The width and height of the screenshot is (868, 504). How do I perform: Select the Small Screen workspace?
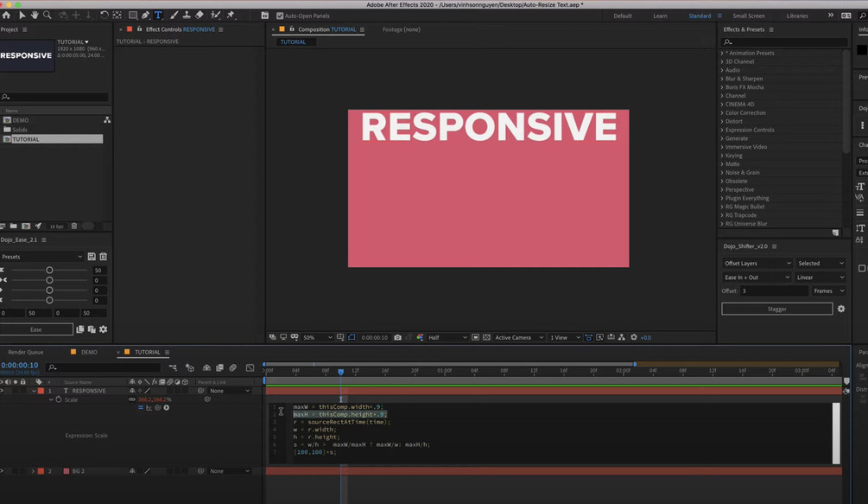point(749,16)
